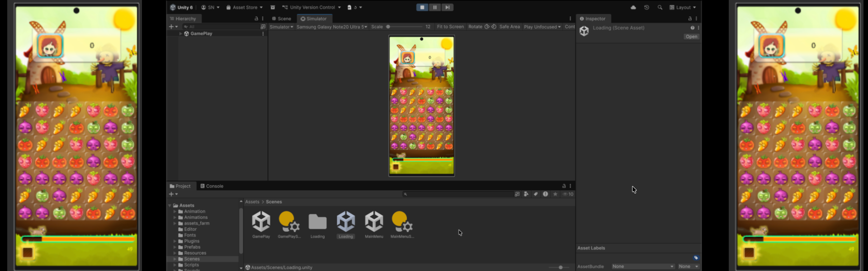Open the Asset Store dropdown
The image size is (868, 271).
coord(244,7)
